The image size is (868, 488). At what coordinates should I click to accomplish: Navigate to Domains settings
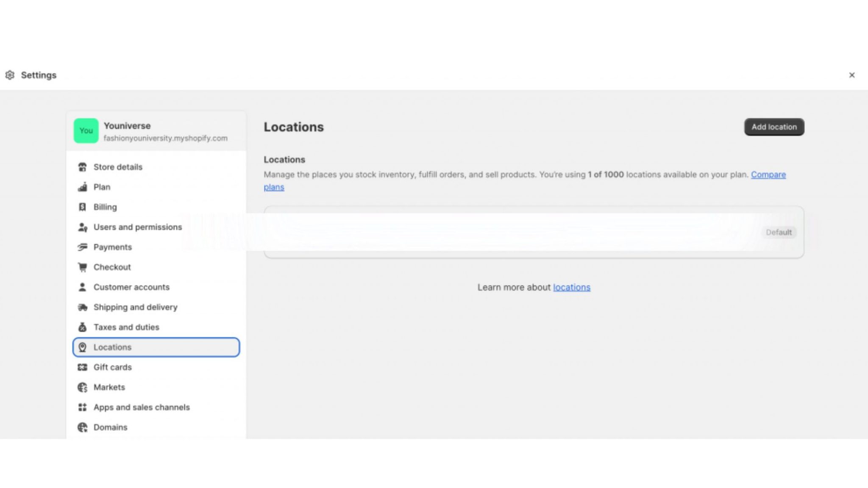tap(110, 427)
